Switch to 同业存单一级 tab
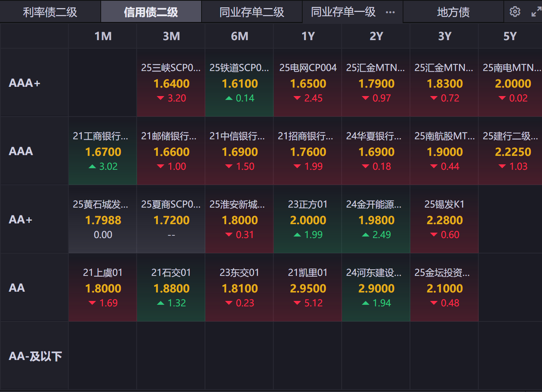Image resolution: width=542 pixels, height=392 pixels. pos(343,12)
